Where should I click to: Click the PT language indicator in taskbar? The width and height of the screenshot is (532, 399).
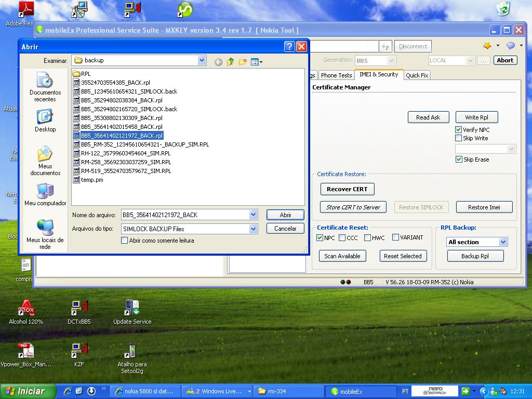click(405, 391)
